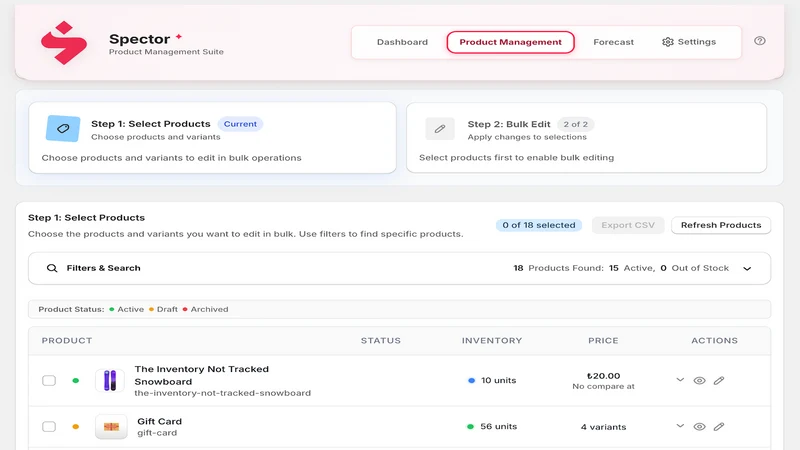Click the Spector logo icon

point(64,43)
